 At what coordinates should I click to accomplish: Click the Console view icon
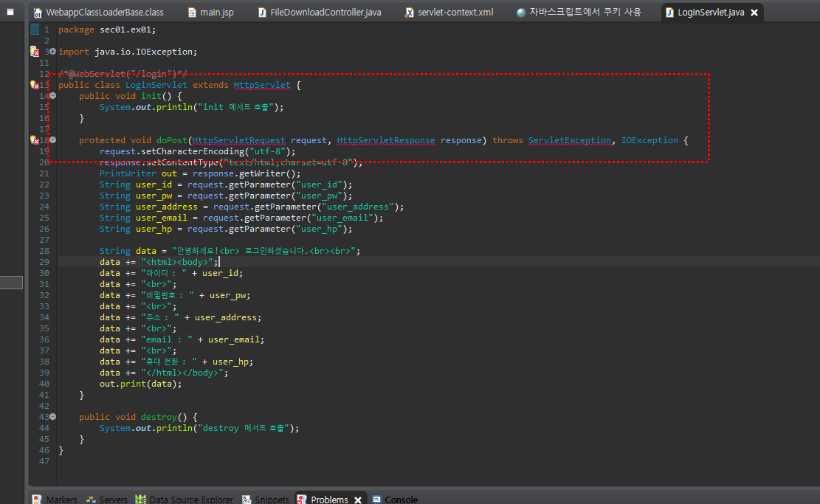[376, 500]
